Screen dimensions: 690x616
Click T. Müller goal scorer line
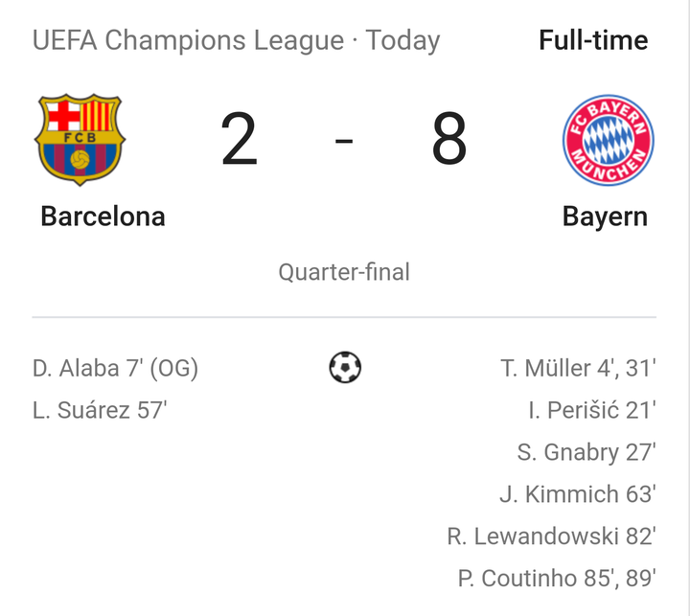click(x=578, y=368)
